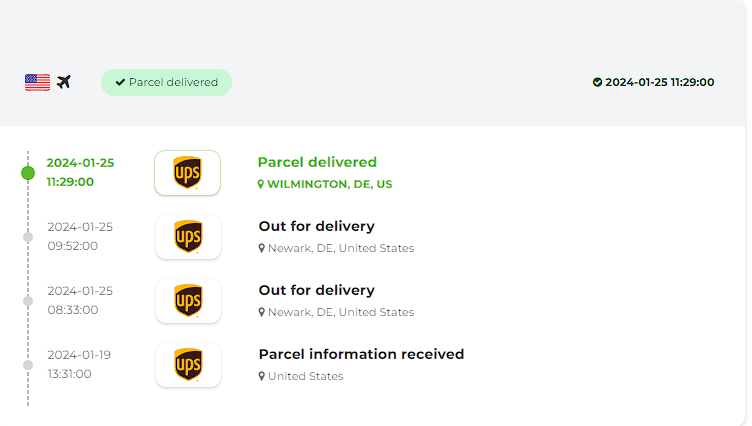752x426 pixels.
Task: Click the United States flag icon
Action: click(37, 83)
